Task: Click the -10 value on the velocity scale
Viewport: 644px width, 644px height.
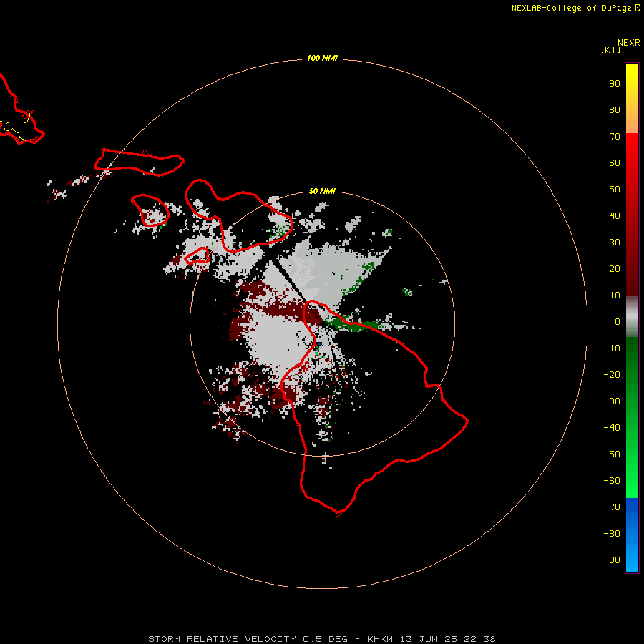Action: pos(612,348)
